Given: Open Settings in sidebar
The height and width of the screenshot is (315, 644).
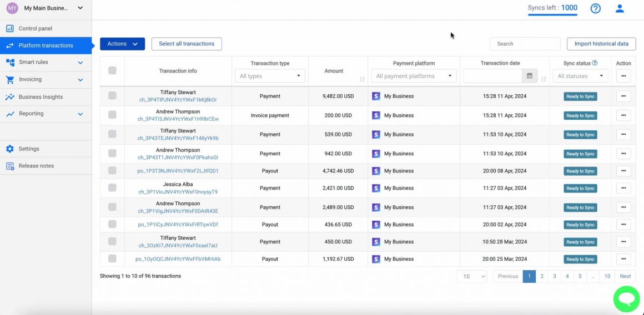Looking at the screenshot, I should click(x=46, y=149).
